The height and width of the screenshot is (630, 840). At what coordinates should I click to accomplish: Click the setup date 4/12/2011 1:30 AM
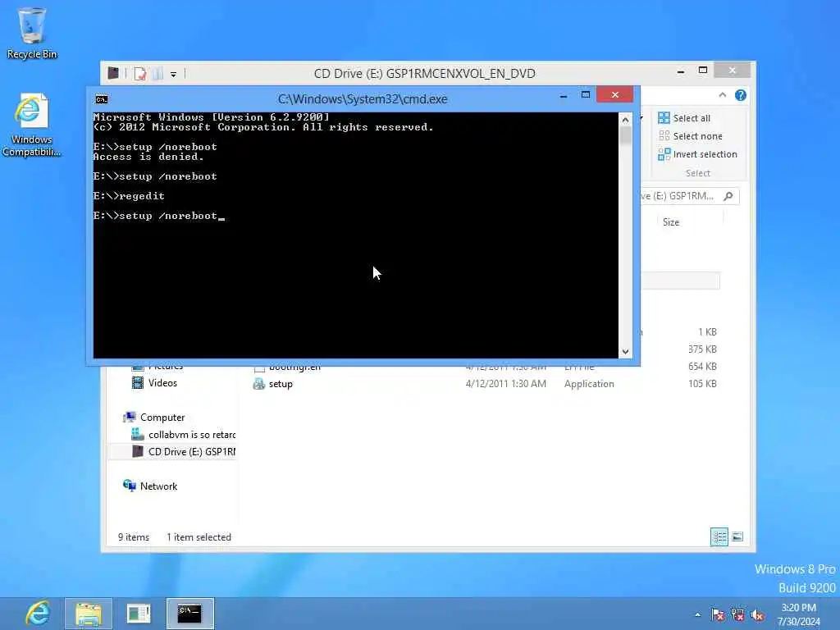[x=505, y=384]
